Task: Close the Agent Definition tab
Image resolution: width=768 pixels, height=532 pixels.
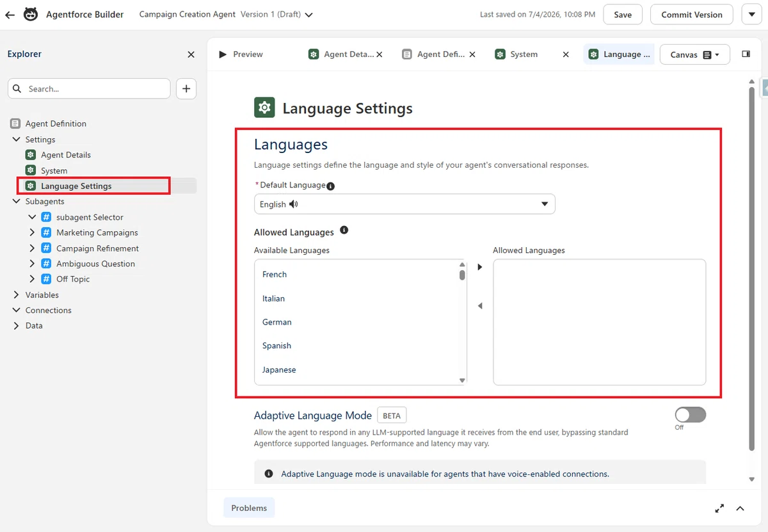Action: pos(472,54)
